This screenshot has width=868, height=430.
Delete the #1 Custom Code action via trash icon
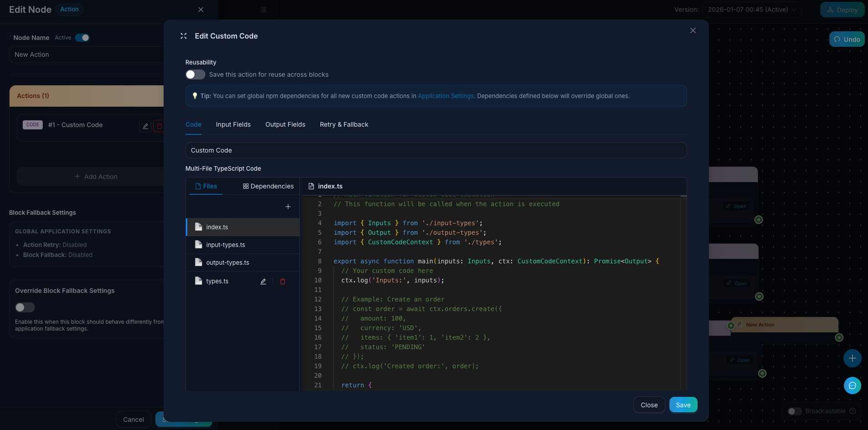[x=160, y=126]
